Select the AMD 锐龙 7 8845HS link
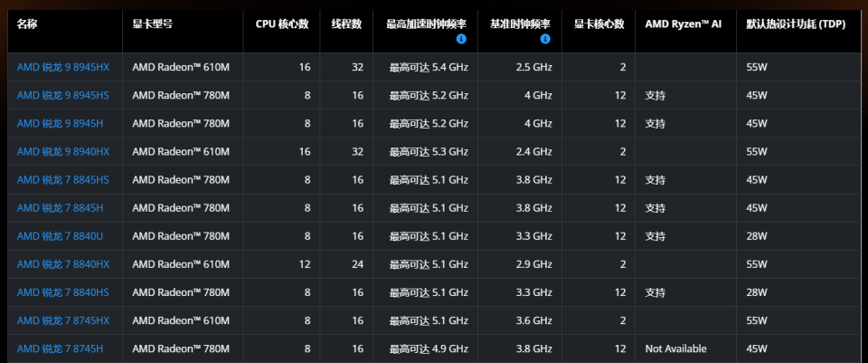Viewport: 868px width, 363px height. 63,180
